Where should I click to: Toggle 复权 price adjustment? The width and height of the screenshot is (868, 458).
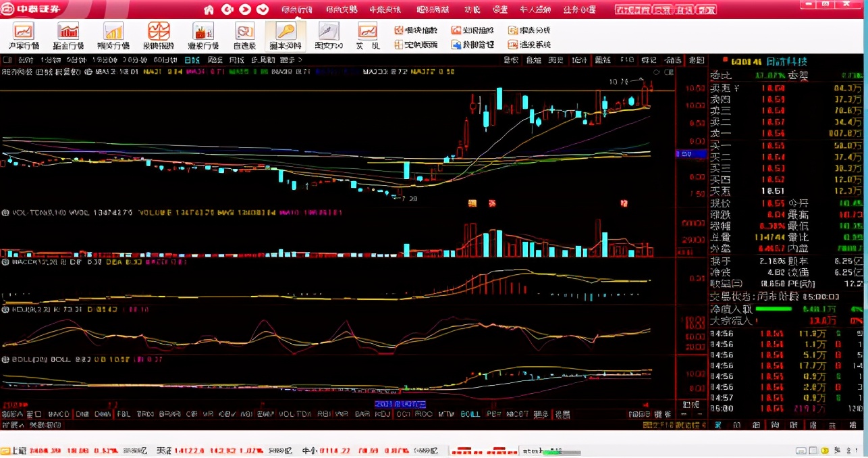pyautogui.click(x=511, y=60)
